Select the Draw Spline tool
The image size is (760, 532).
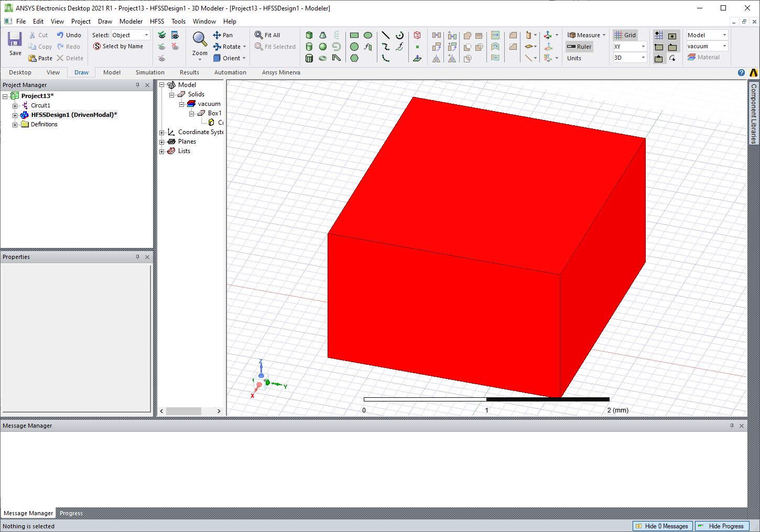(386, 47)
